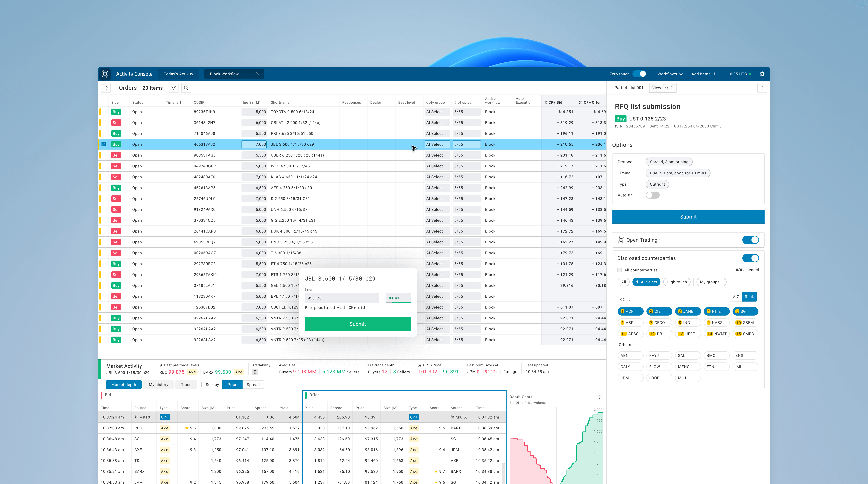This screenshot has width=868, height=484.
Task: Select the Market depth tab
Action: coord(124,385)
